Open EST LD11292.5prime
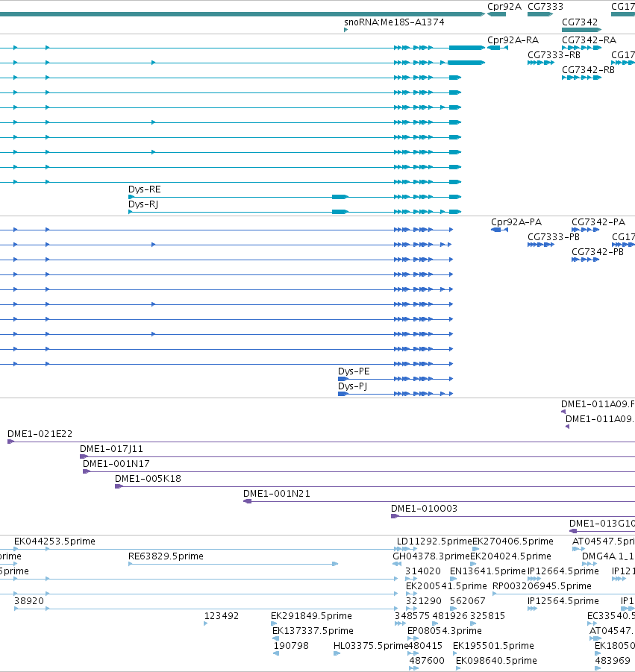The width and height of the screenshot is (635, 672). (434, 541)
